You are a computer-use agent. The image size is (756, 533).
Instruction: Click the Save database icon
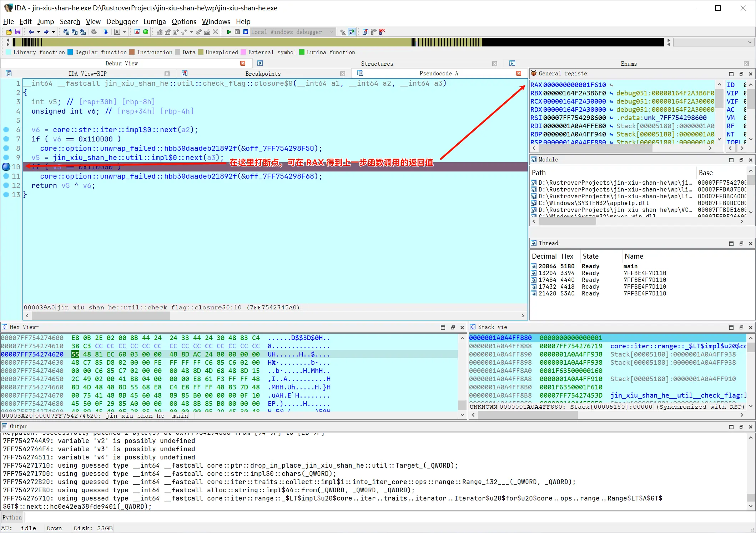tap(17, 32)
